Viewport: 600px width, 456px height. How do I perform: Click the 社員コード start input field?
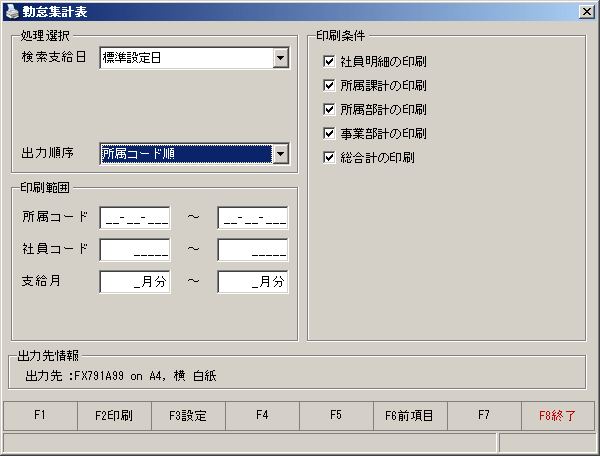click(135, 250)
